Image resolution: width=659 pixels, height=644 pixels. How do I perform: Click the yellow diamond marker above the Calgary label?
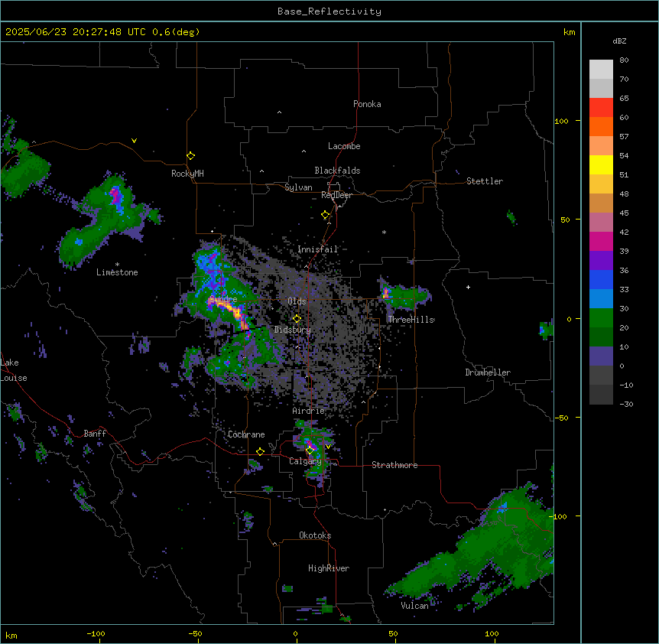pyautogui.click(x=310, y=450)
